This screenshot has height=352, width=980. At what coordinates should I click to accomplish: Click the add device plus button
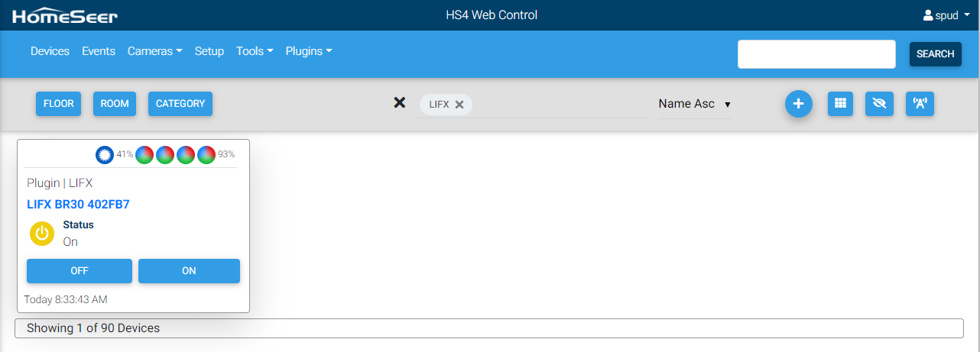(x=798, y=104)
